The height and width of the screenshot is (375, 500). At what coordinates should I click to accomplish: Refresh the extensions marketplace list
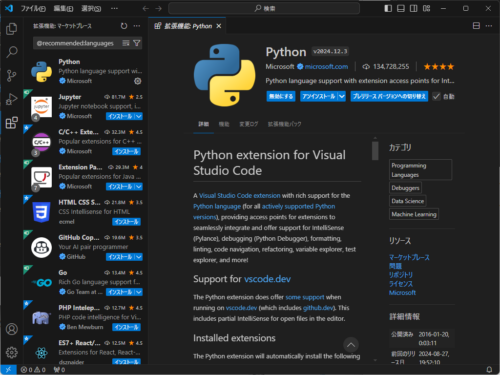pyautogui.click(x=124, y=26)
